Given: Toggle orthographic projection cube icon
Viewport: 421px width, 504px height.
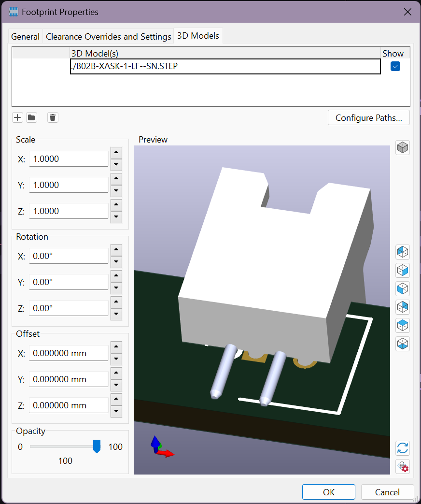Looking at the screenshot, I should click(x=402, y=147).
